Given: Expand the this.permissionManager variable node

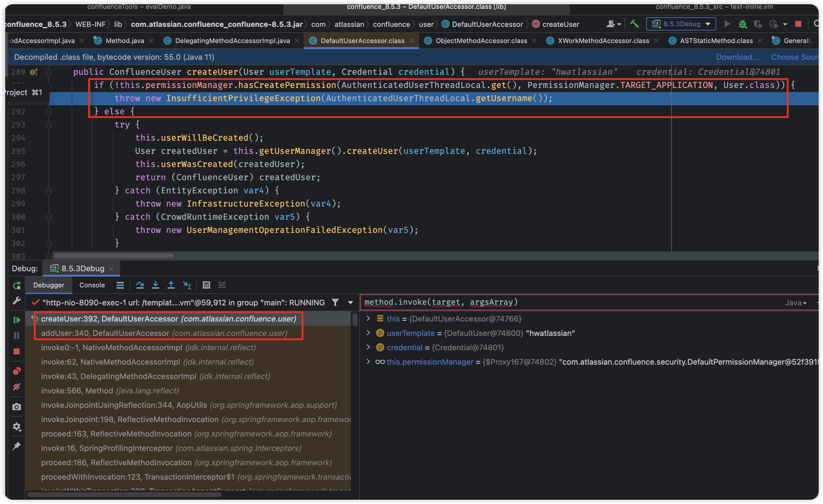Looking at the screenshot, I should 368,362.
